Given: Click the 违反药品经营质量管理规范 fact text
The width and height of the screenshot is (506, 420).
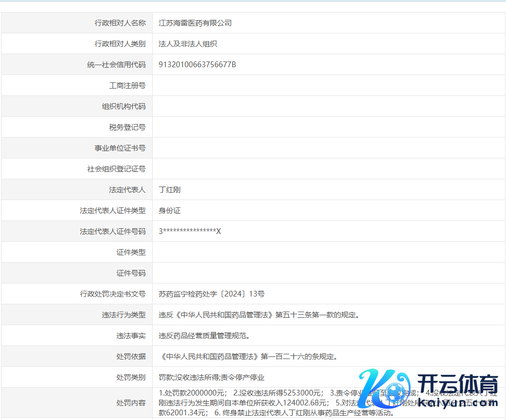Looking at the screenshot, I should (208, 336).
